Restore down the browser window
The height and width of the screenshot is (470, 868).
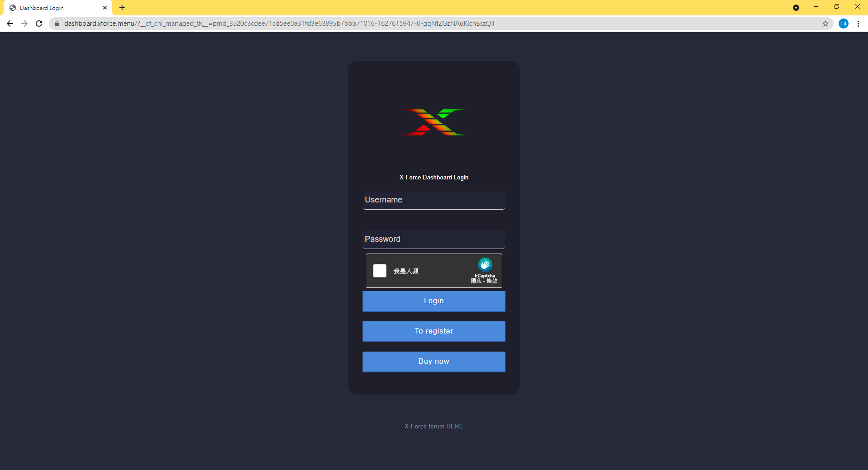point(837,7)
